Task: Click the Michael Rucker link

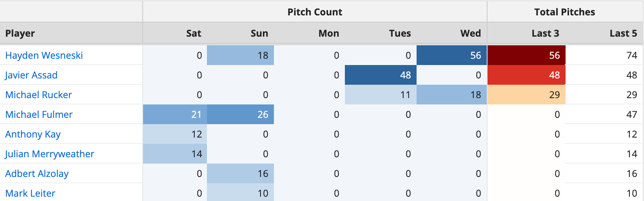Action: [x=38, y=95]
